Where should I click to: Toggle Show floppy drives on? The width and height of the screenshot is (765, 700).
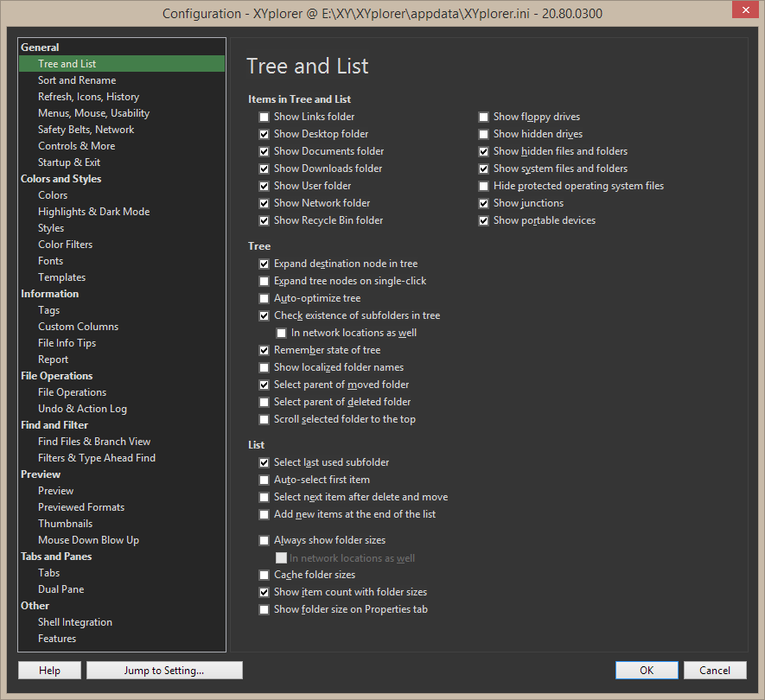coord(483,116)
